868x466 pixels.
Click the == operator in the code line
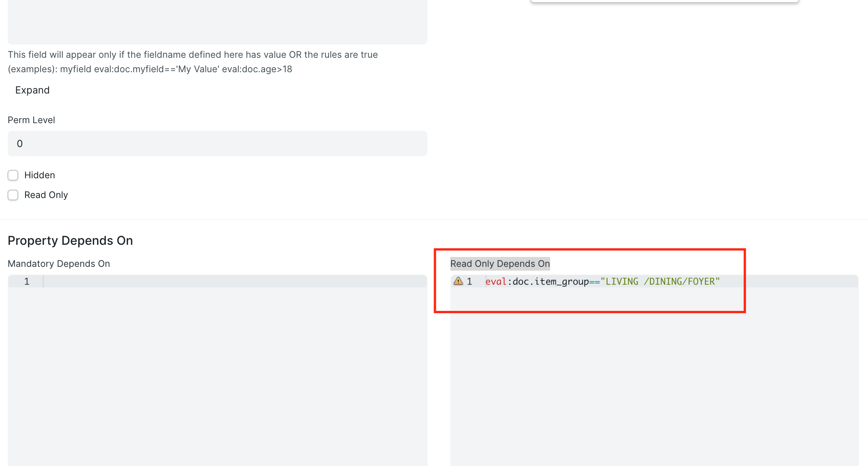coord(595,281)
